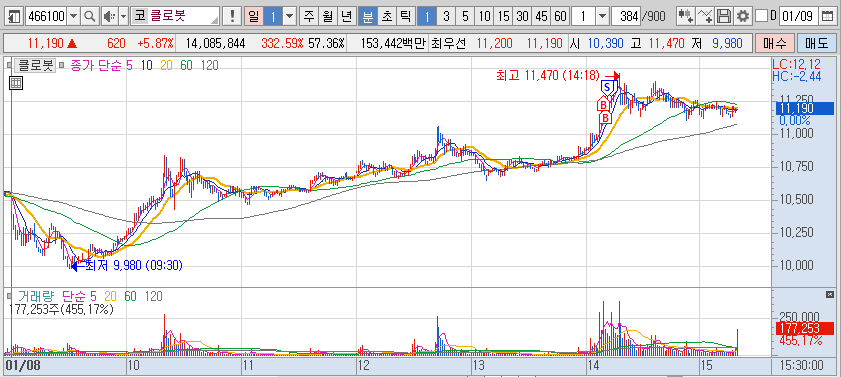Click the 코 KOSDAQ market badge

coord(139,16)
